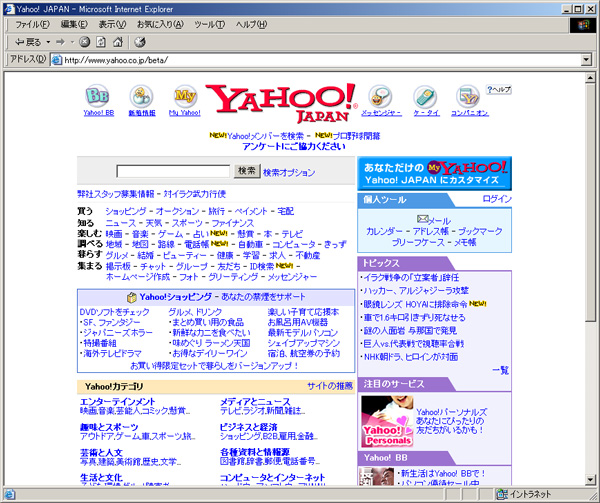Click the Yahoo!ショッピング bag icon
Viewport: 600px width, 503px height.
pos(132,297)
